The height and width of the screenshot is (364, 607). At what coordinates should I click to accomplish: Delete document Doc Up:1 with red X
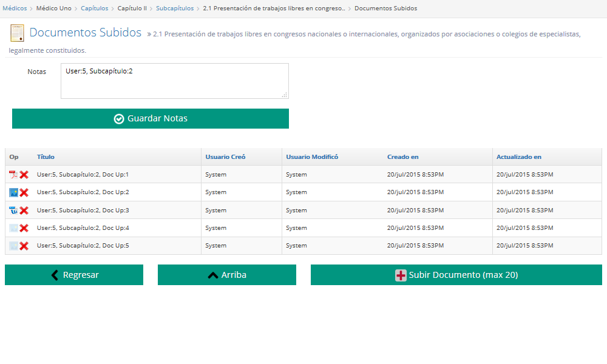point(24,175)
